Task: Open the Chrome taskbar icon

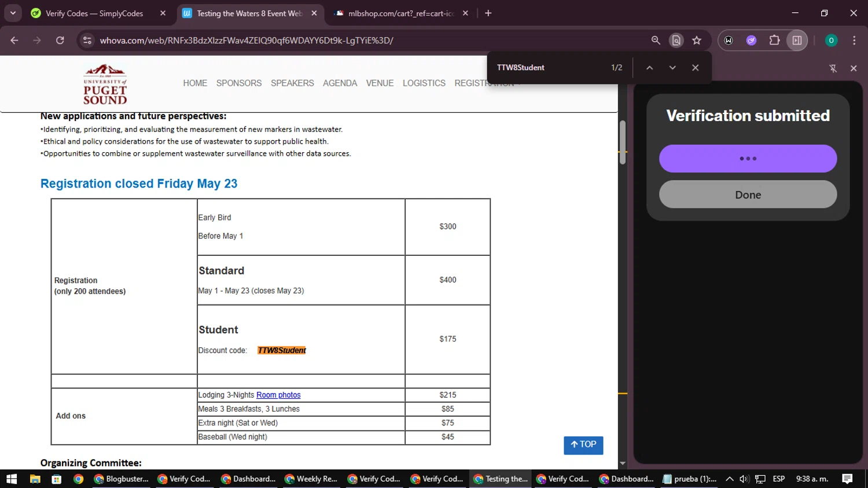Action: pyautogui.click(x=78, y=479)
